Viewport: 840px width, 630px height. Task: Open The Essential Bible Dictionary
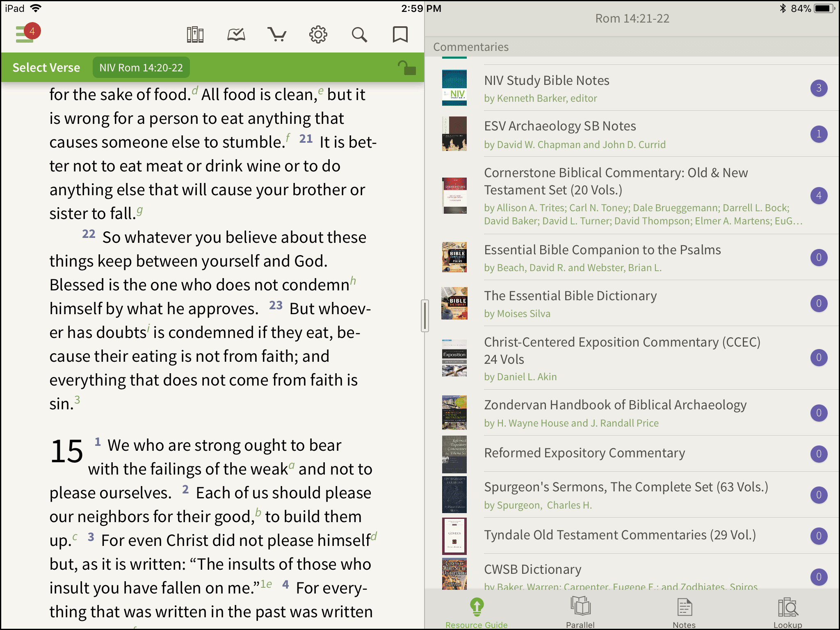point(632,304)
